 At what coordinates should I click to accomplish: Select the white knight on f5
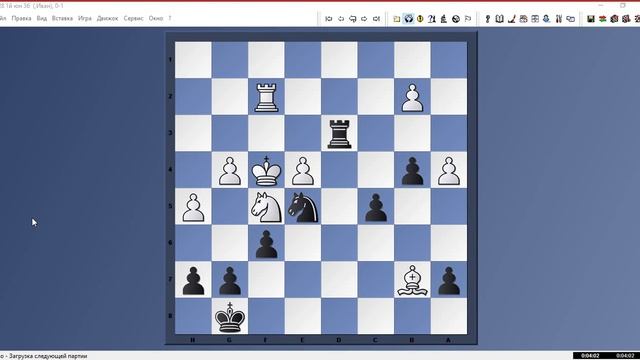click(266, 207)
